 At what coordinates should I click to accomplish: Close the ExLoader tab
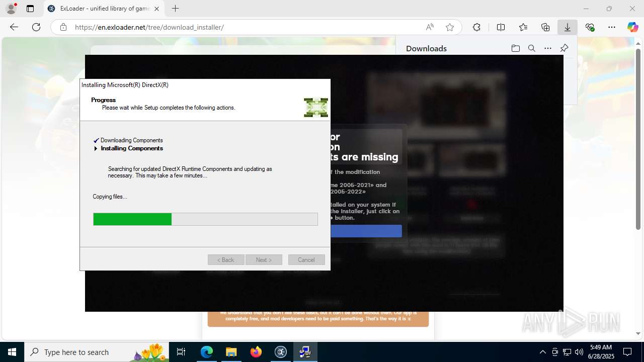click(156, 9)
